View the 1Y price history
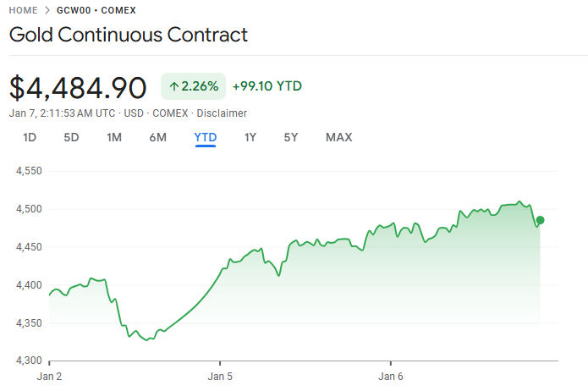The image size is (588, 391). (x=250, y=137)
